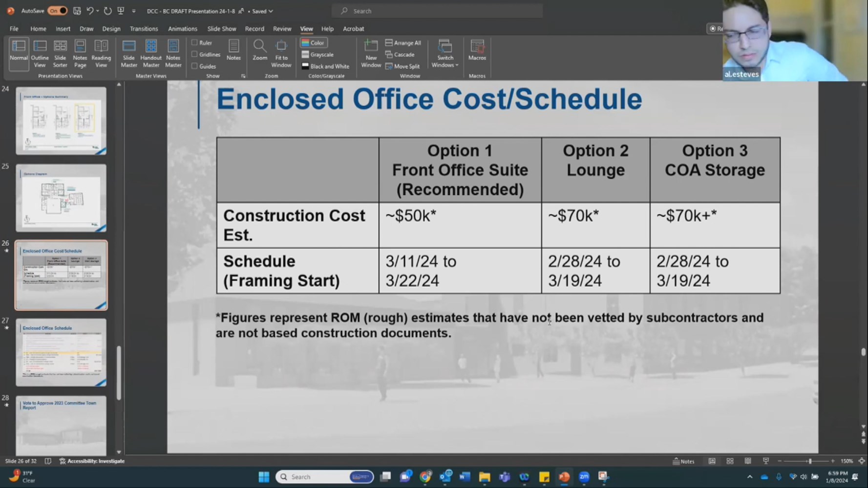This screenshot has width=868, height=488.
Task: Toggle AutoSave switch off
Action: click(57, 11)
